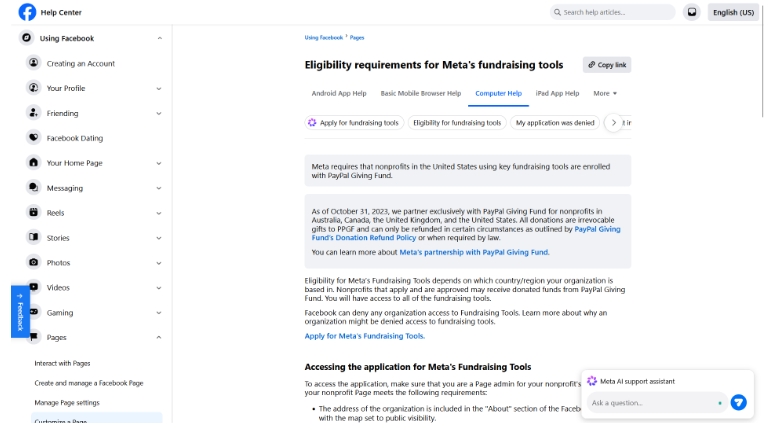The width and height of the screenshot is (777, 430).
Task: Open the Using Facebook compass icon
Action: [x=26, y=38]
